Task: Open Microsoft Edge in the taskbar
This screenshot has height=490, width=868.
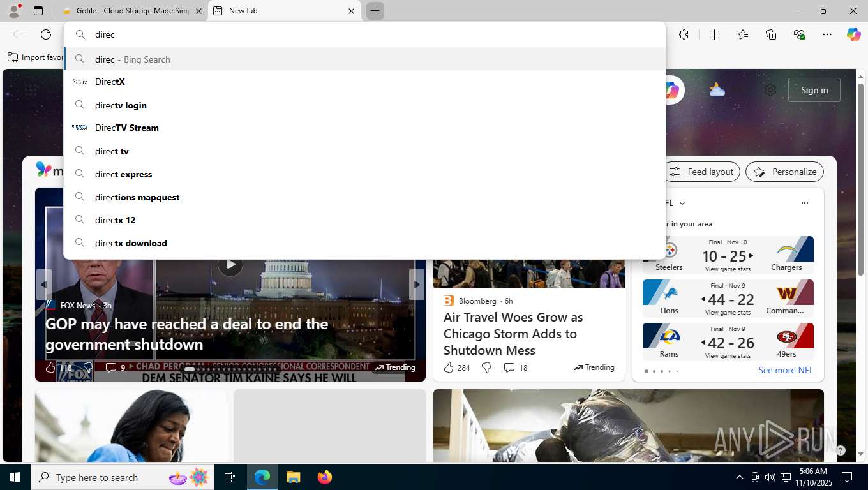Action: (x=262, y=477)
